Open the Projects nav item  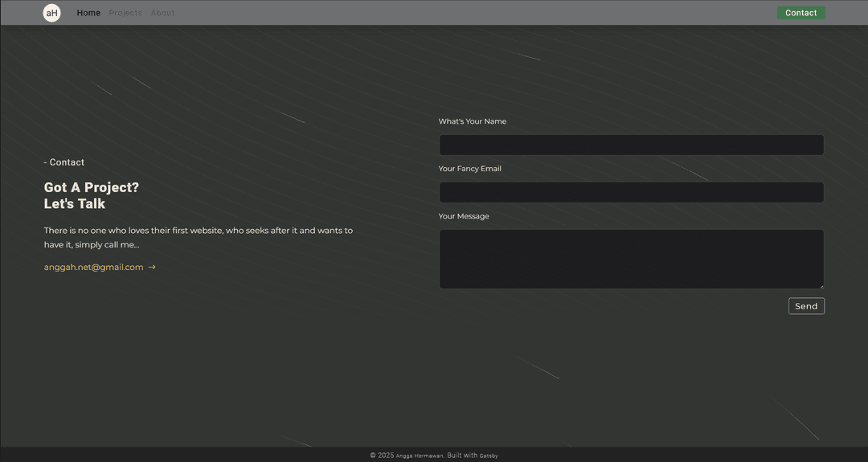[x=125, y=13]
